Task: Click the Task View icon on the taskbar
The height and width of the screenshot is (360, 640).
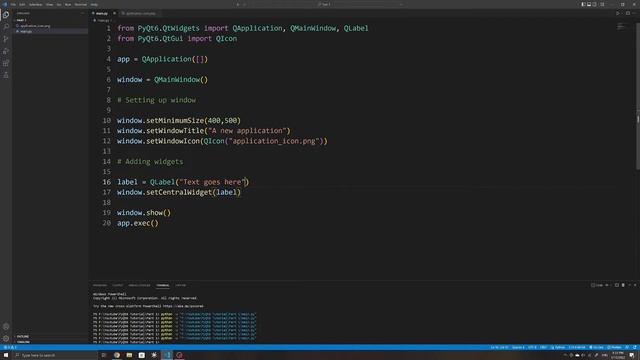Action: pyautogui.click(x=104, y=355)
